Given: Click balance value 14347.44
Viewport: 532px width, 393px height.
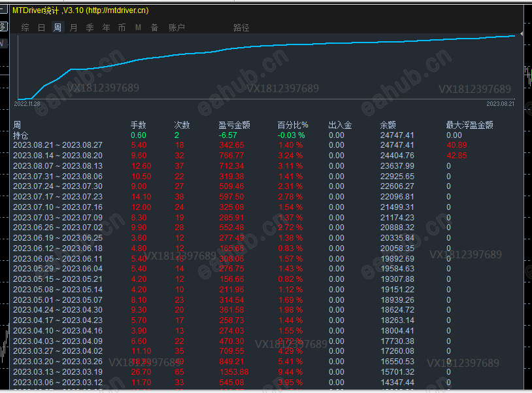Looking at the screenshot, I should 397,383.
